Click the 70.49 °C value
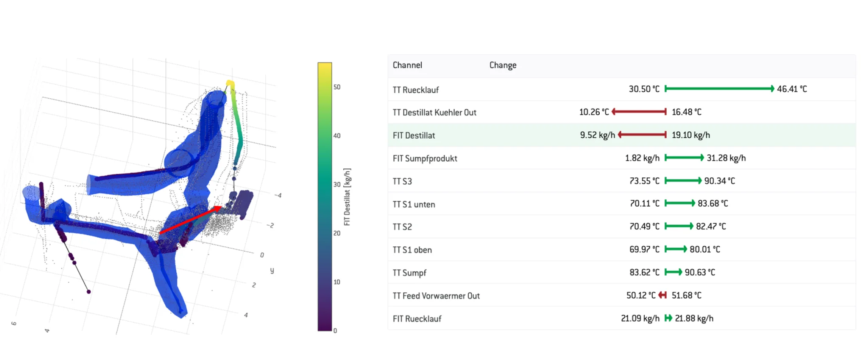The image size is (868, 347). pyautogui.click(x=644, y=227)
